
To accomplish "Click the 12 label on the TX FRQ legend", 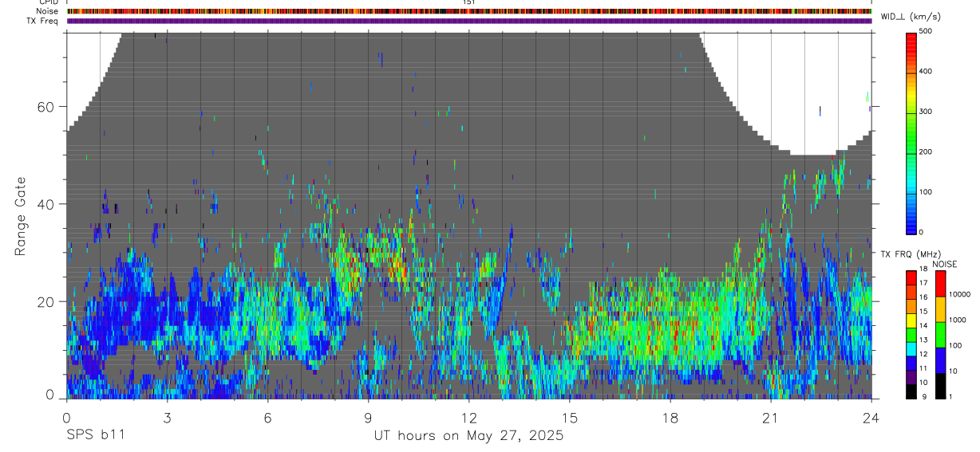I will [924, 354].
